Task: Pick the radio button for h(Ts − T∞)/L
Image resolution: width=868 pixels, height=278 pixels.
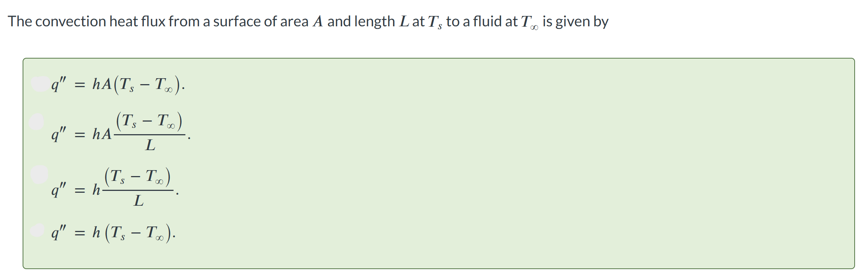Action: click(x=39, y=174)
